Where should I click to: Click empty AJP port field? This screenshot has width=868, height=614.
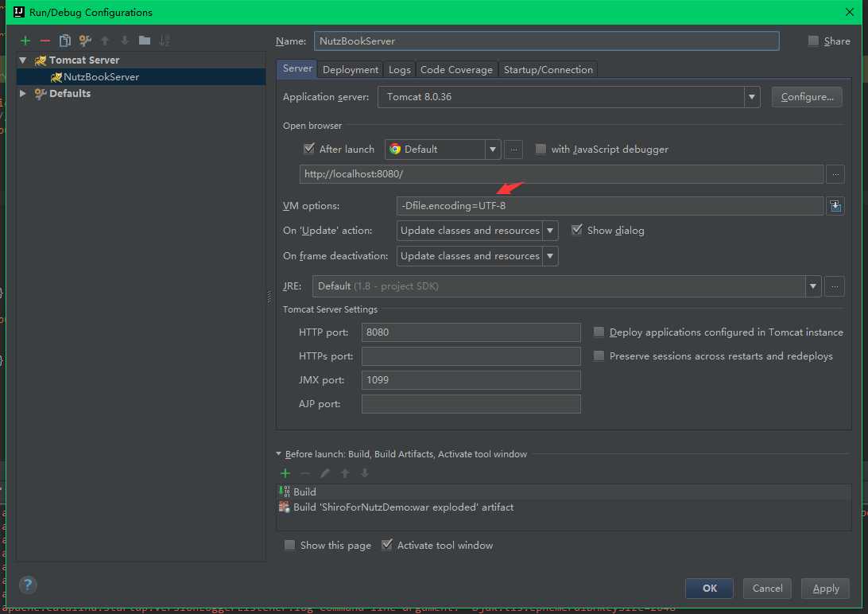point(471,403)
